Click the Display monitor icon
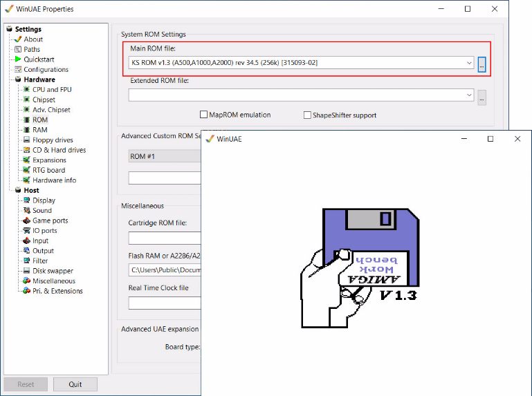Screen dimensions: 532x396 [x=26, y=200]
